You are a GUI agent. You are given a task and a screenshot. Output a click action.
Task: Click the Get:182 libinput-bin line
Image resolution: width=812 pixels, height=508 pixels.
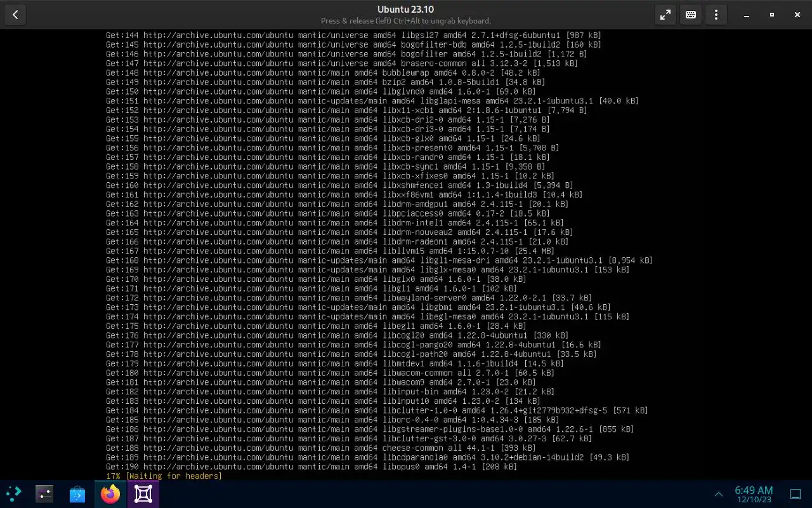[330, 392]
